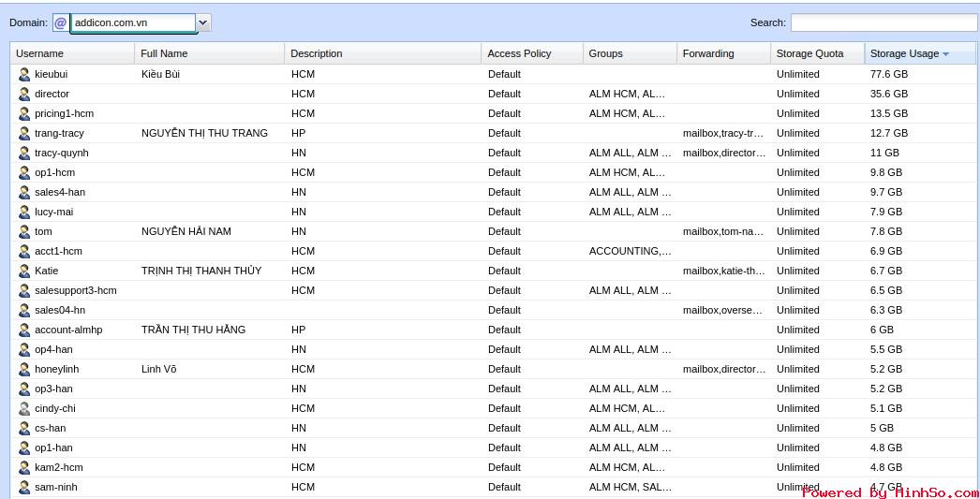Click the HP description for trang-tracy
The height and width of the screenshot is (499, 980).
(x=298, y=133)
